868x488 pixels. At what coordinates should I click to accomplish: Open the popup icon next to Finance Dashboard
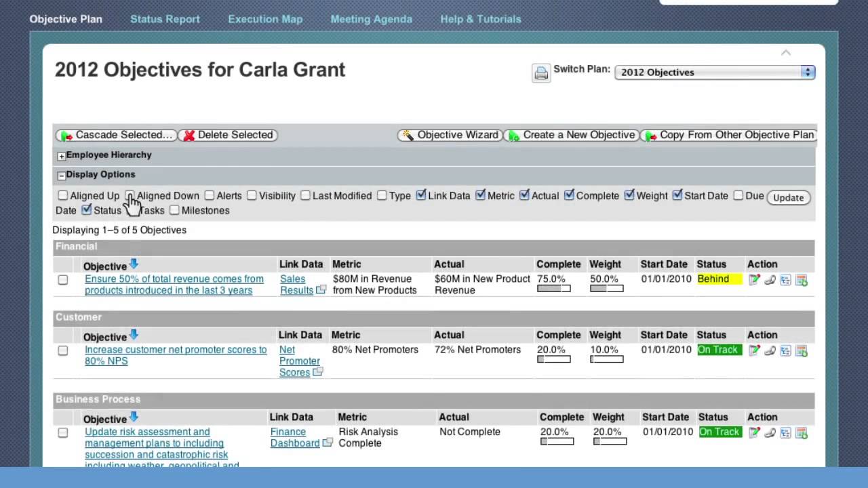coord(328,443)
